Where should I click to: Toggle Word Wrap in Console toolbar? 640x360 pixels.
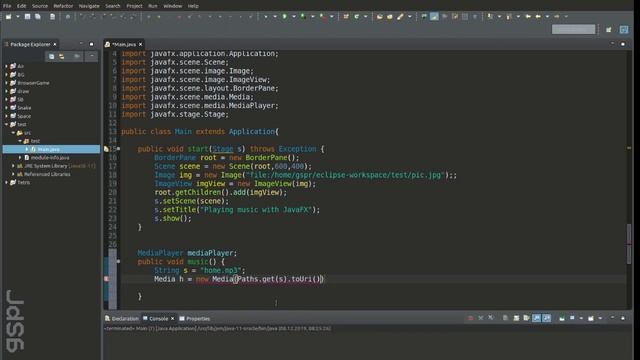tap(526, 318)
